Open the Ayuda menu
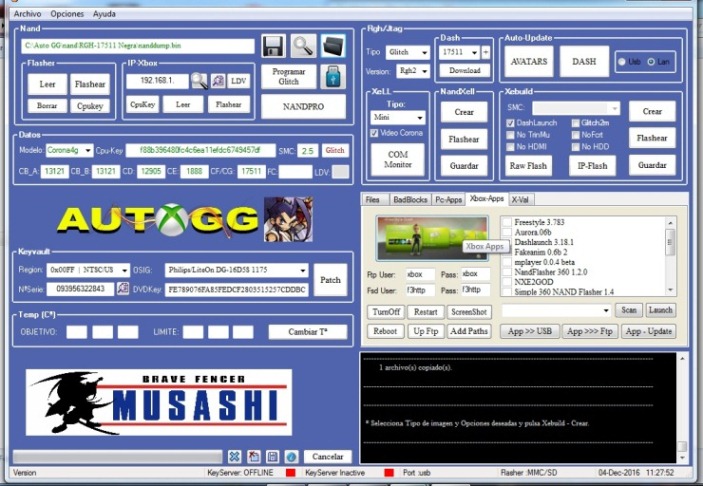The height and width of the screenshot is (486, 703). tap(104, 14)
